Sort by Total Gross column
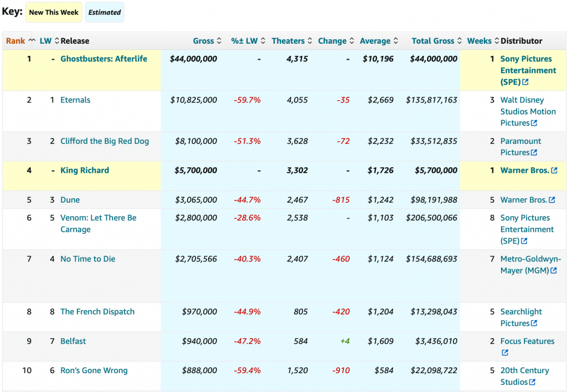 point(432,41)
